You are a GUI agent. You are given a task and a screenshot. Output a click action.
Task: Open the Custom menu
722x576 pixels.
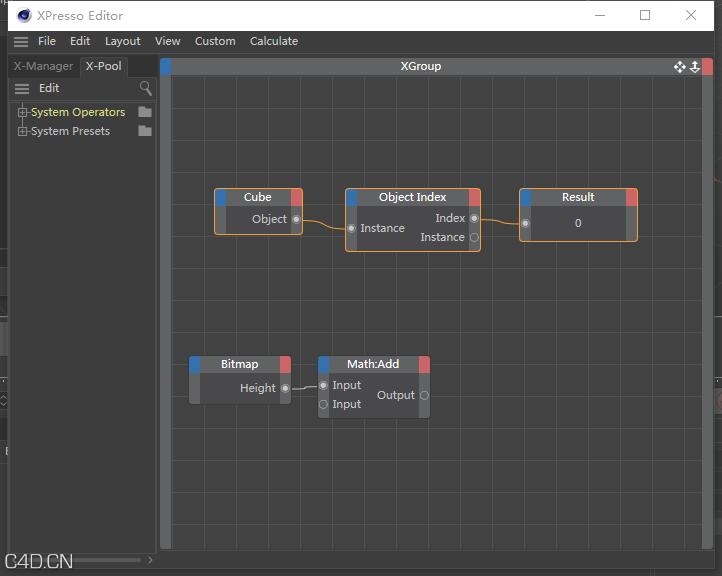215,41
